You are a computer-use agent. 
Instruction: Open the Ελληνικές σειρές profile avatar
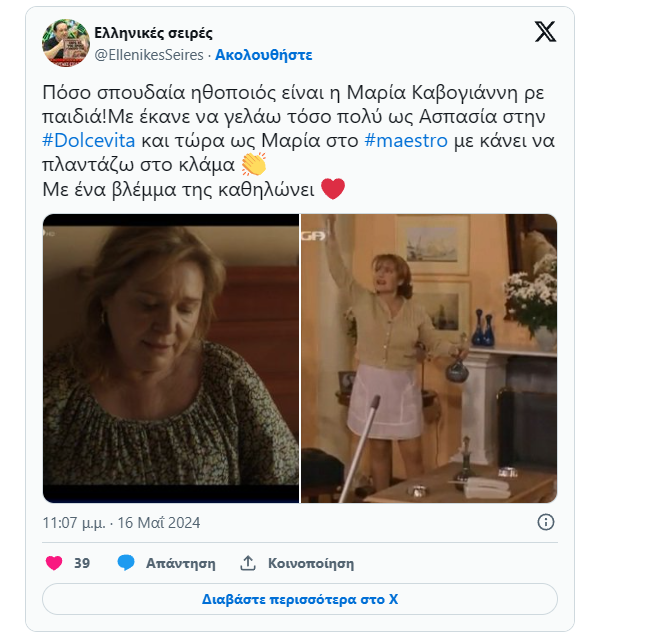point(66,43)
